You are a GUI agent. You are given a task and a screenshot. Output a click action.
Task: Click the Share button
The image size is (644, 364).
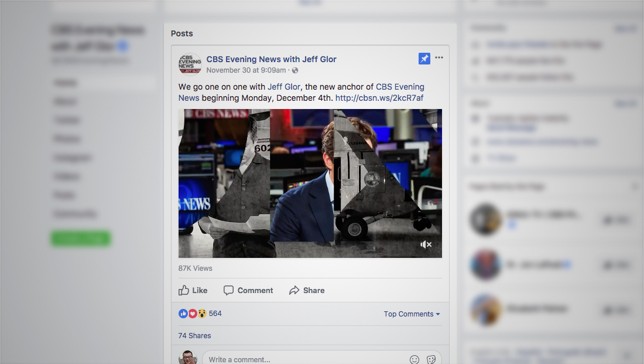(x=307, y=290)
